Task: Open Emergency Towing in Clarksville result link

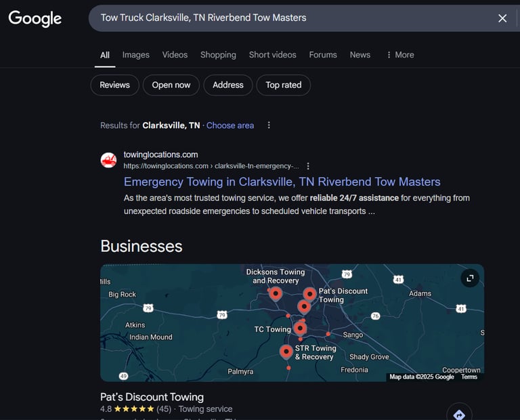Action: 282,182
